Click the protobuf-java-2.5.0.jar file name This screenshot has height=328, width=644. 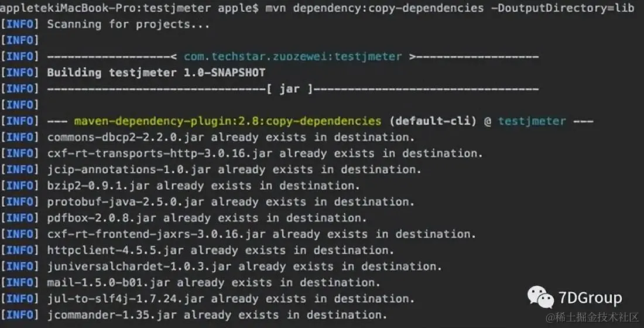click(x=126, y=202)
